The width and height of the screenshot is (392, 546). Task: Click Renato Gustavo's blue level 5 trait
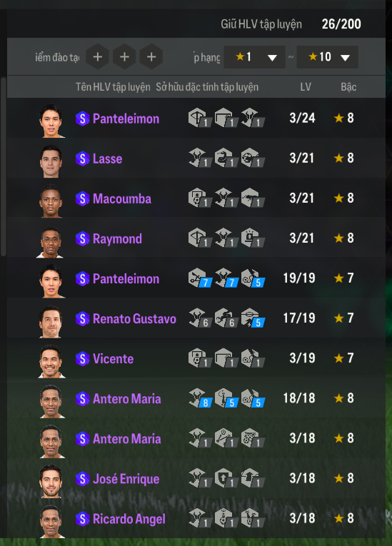(x=253, y=318)
